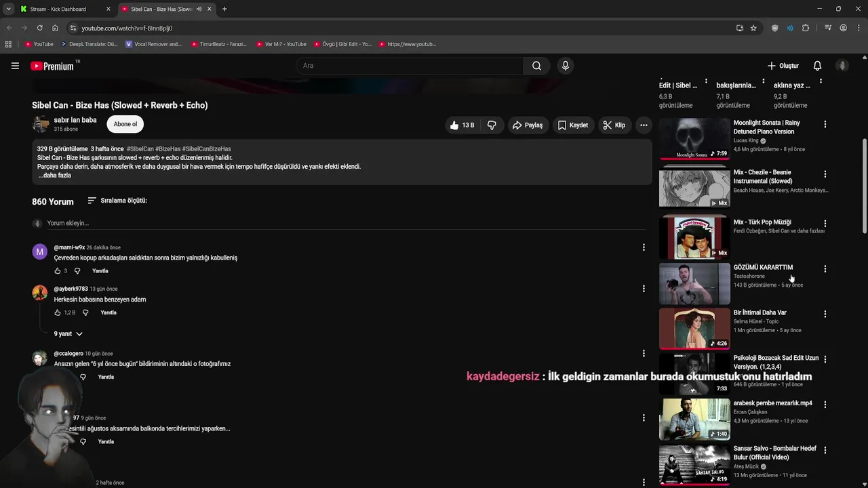Click the search magnifier button

coord(536,66)
